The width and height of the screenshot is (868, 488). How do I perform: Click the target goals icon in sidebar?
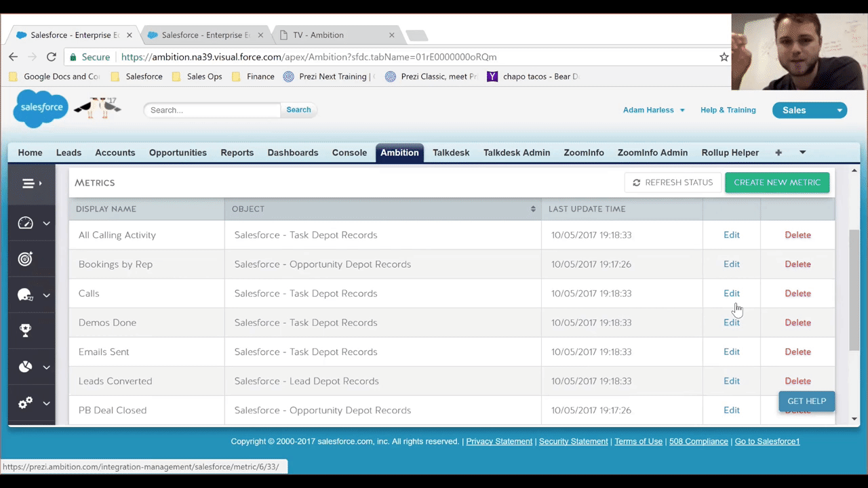coord(25,259)
